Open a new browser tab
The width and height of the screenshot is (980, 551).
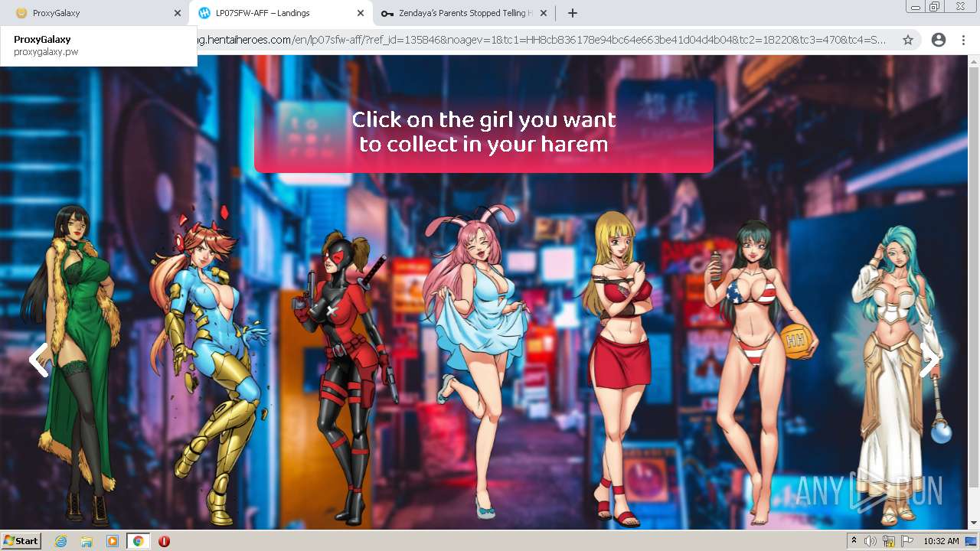click(572, 13)
